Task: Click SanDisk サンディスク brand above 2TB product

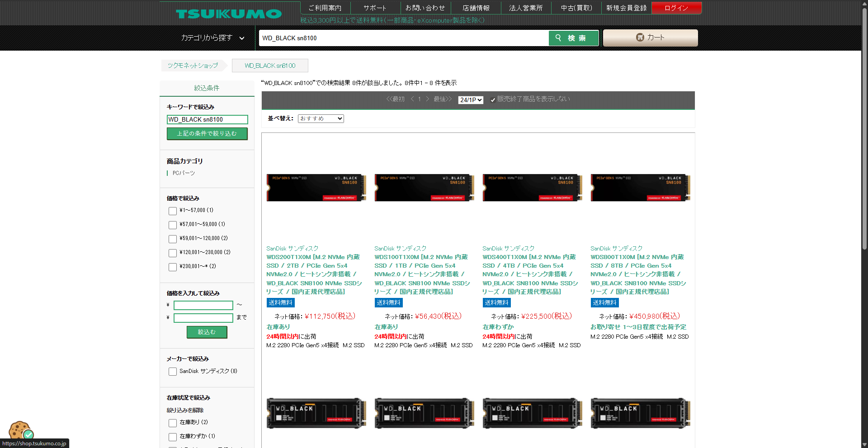Action: coord(292,249)
